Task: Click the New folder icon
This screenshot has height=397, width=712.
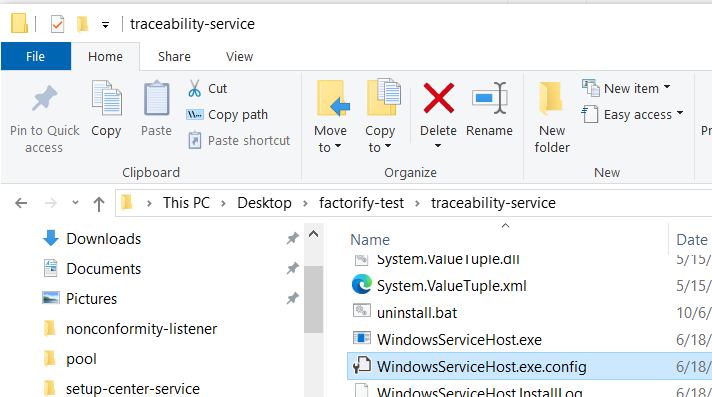Action: (x=551, y=98)
